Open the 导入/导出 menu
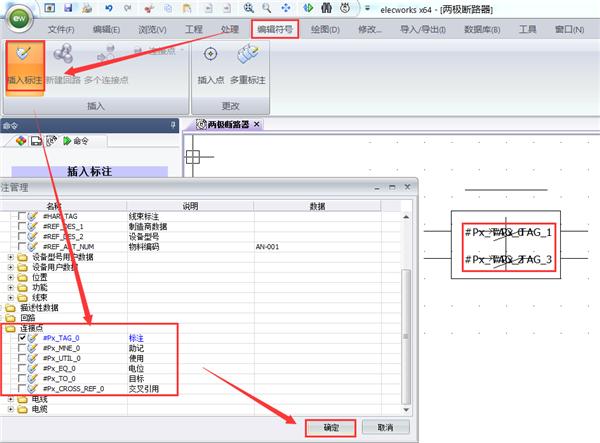This screenshot has width=600, height=443. click(x=423, y=29)
